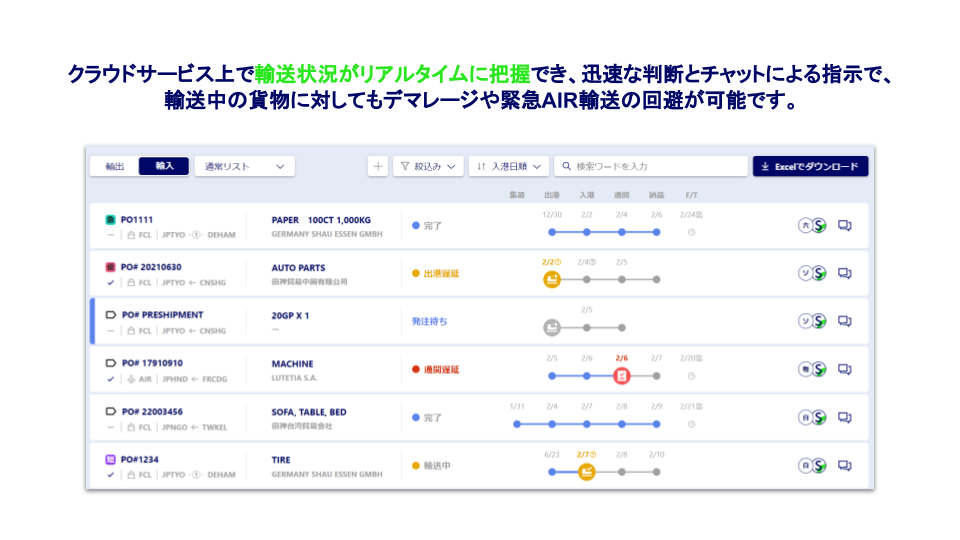
Task: Click the empty label icon beside PO# 17910910
Action: tap(111, 363)
